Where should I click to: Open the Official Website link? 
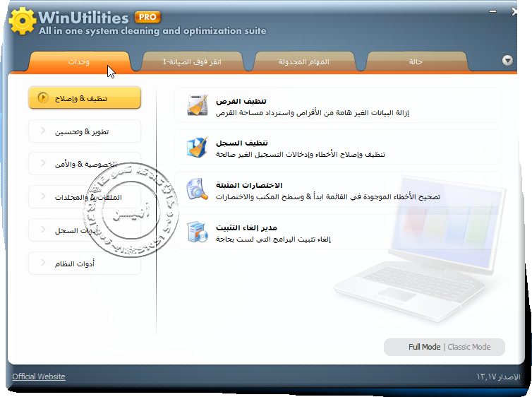click(x=39, y=377)
